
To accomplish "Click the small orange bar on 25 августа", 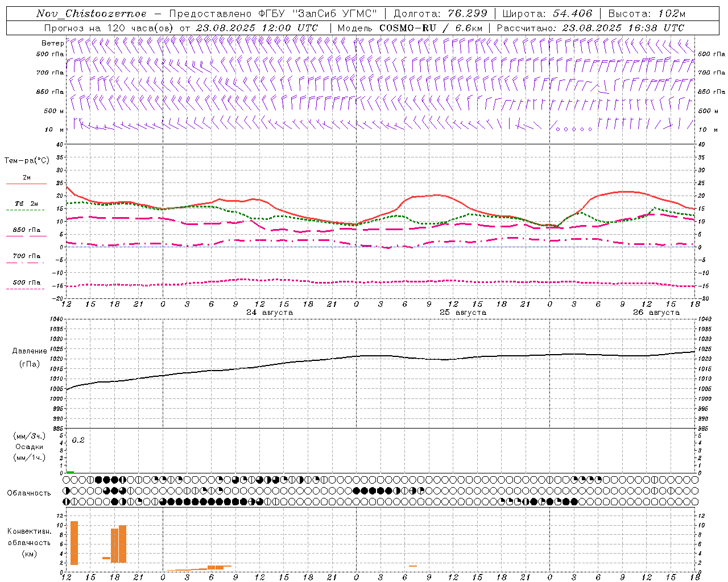I will point(413,566).
